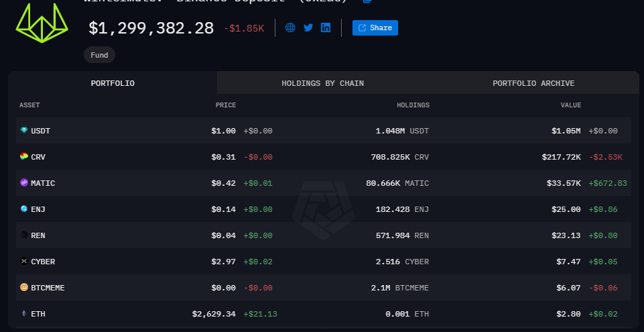
Task: Click CRV value $217.72K
Action: [x=562, y=157]
